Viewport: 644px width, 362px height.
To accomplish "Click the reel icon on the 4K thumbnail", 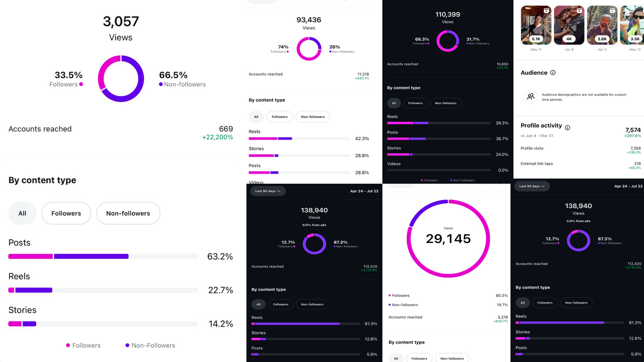I will (x=580, y=10).
